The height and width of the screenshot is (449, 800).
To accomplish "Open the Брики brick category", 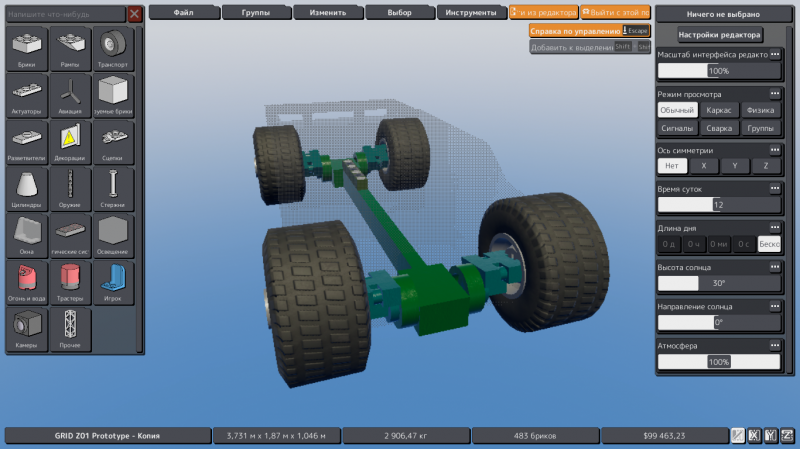I will tap(27, 49).
